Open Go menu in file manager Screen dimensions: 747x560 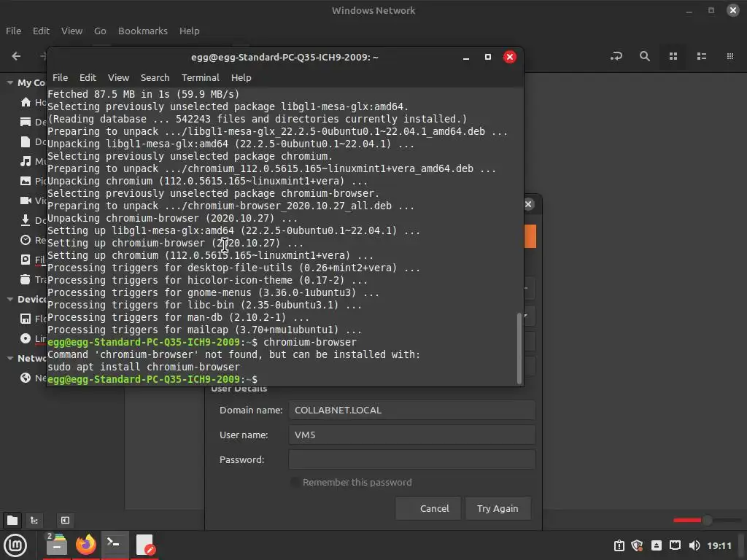(100, 31)
